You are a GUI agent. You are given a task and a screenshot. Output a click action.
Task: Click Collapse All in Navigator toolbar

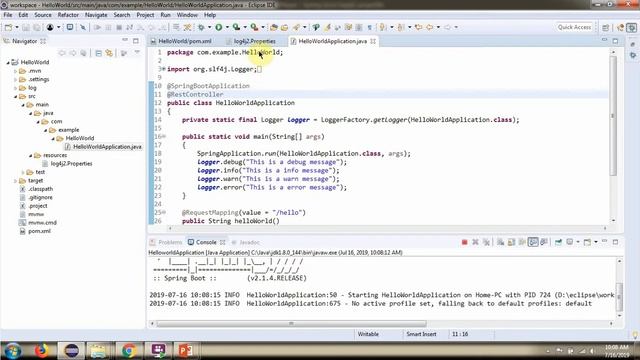pos(98,53)
